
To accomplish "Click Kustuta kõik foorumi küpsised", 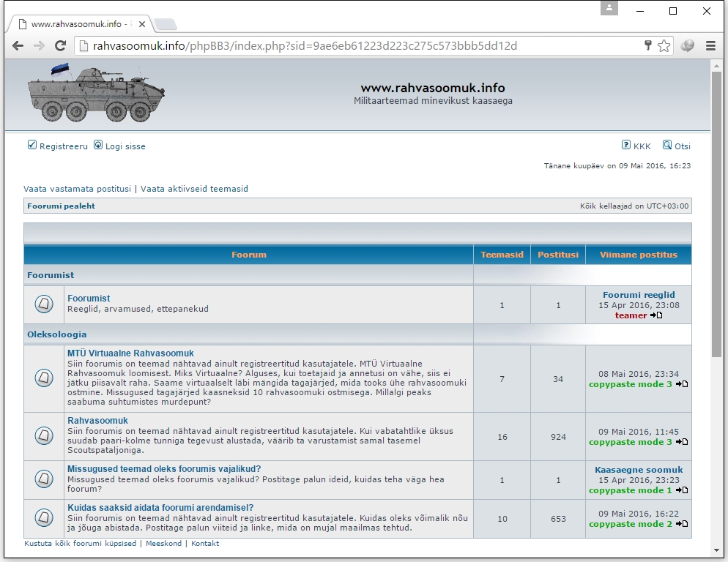I will (80, 544).
